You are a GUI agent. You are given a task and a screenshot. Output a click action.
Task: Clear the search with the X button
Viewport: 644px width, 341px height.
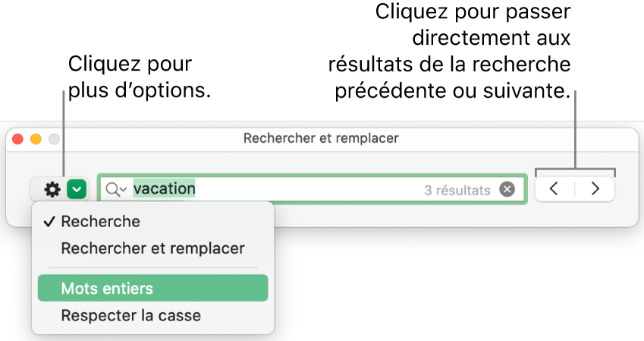[507, 189]
